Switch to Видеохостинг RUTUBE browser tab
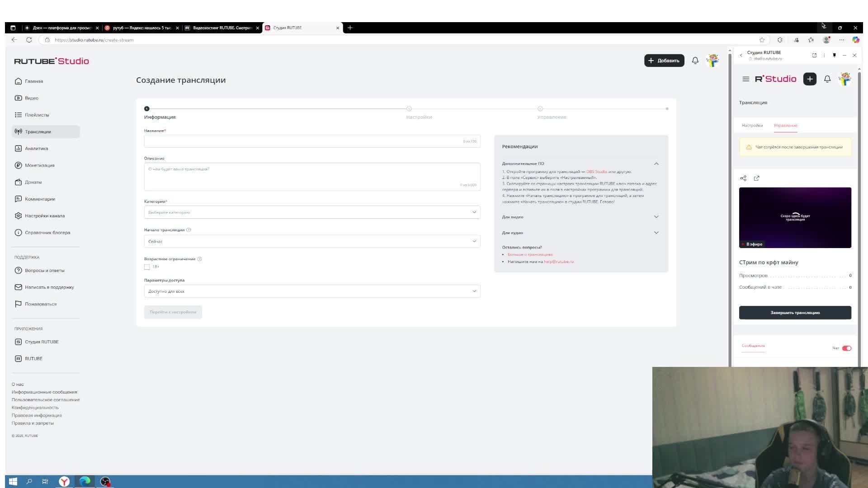The width and height of the screenshot is (868, 488). 222,28
